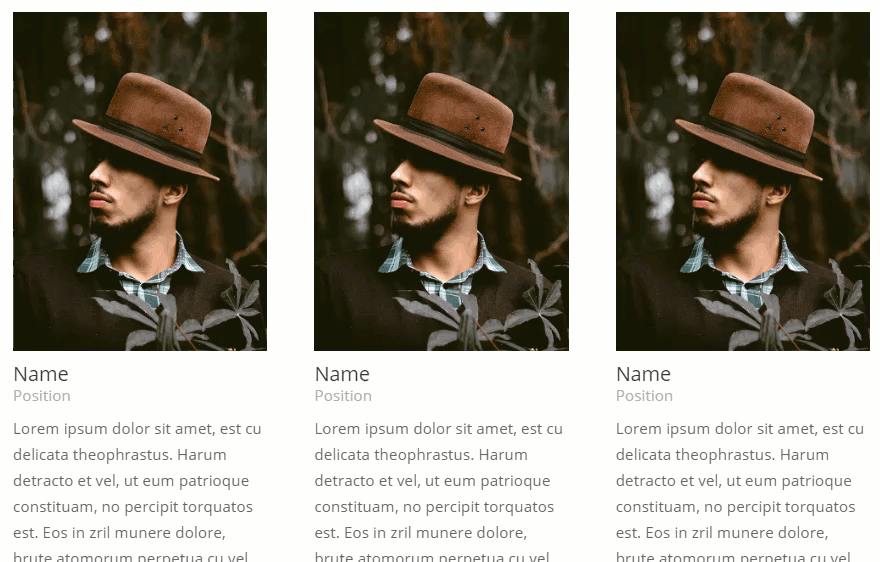Select the Position label under the right name

click(x=645, y=396)
